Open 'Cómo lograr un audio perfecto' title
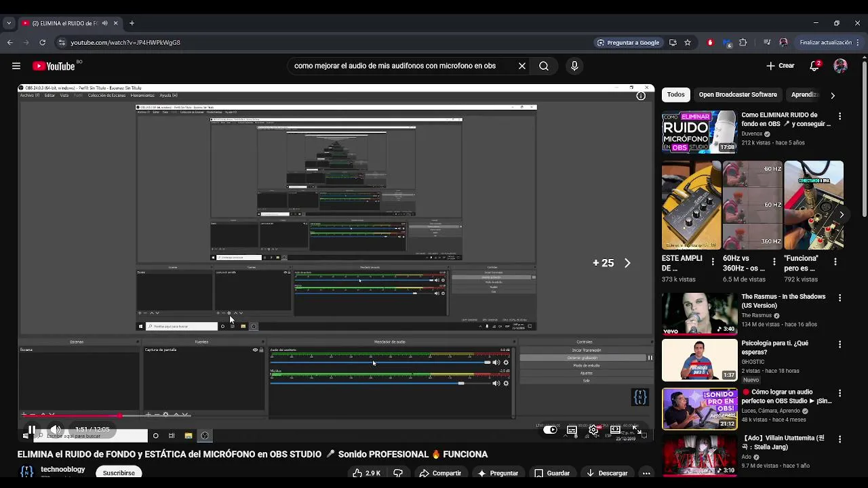Screen dimensions: 868x488 coord(787,396)
